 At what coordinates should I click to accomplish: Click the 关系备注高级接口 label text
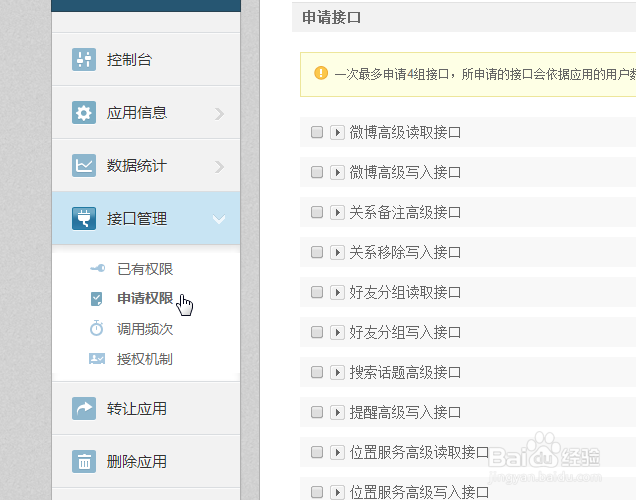click(405, 212)
